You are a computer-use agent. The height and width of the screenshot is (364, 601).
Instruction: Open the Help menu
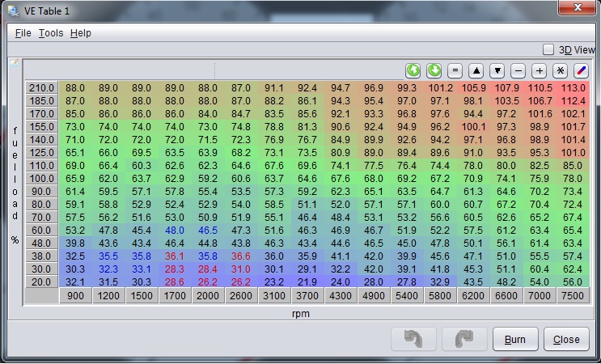(80, 33)
